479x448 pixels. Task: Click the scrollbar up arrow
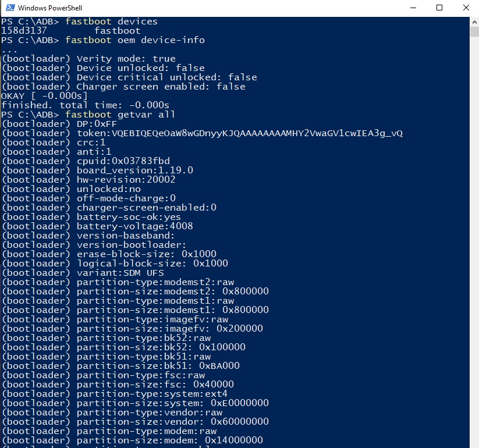[x=474, y=22]
